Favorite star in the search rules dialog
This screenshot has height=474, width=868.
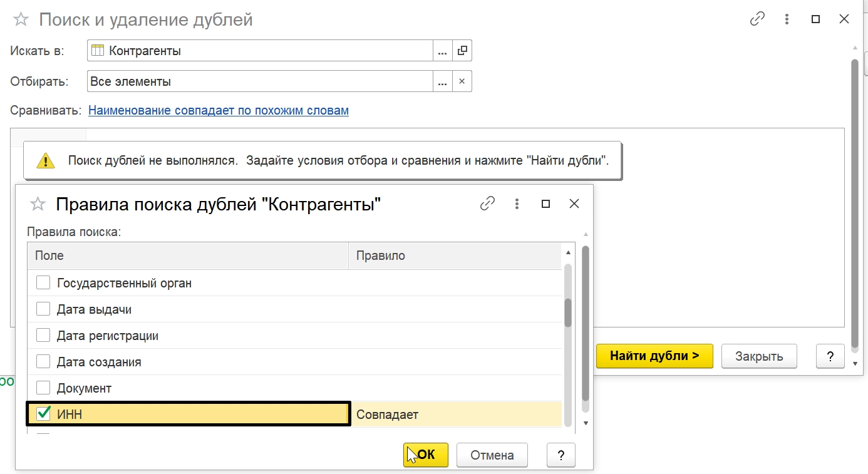[x=38, y=204]
